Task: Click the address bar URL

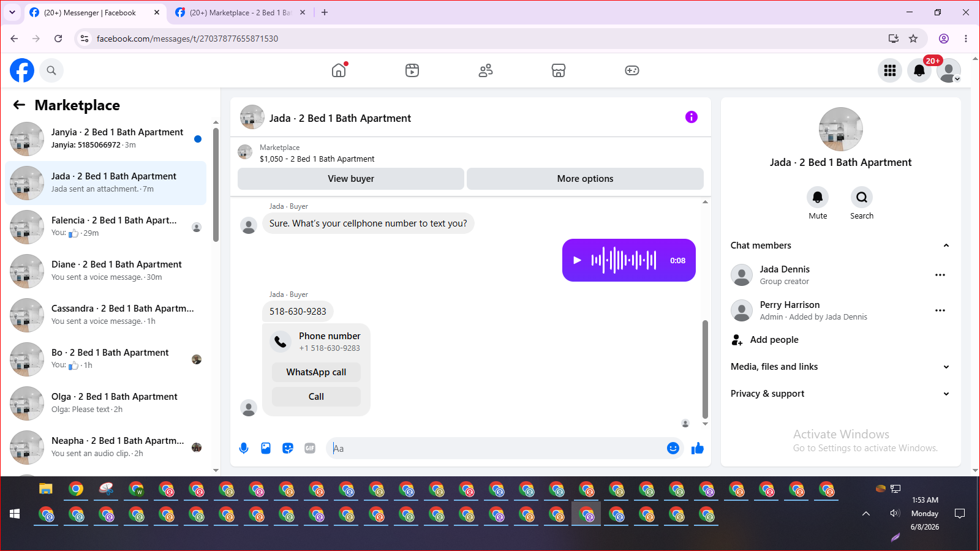Action: pyautogui.click(x=187, y=39)
